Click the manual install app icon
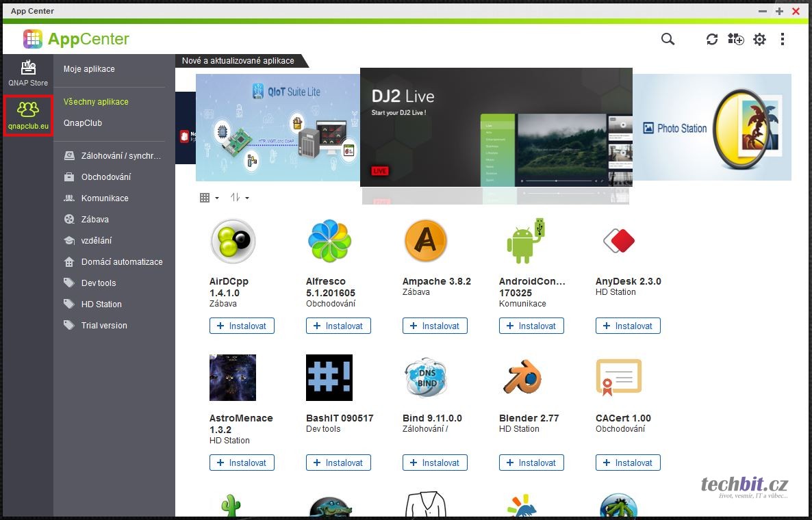812x520 pixels. tap(735, 39)
